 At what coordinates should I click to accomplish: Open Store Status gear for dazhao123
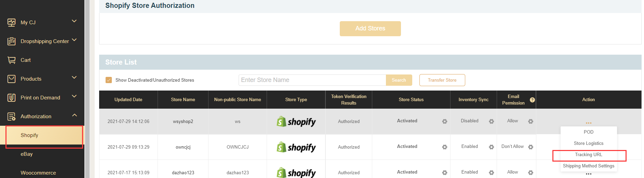(x=444, y=173)
